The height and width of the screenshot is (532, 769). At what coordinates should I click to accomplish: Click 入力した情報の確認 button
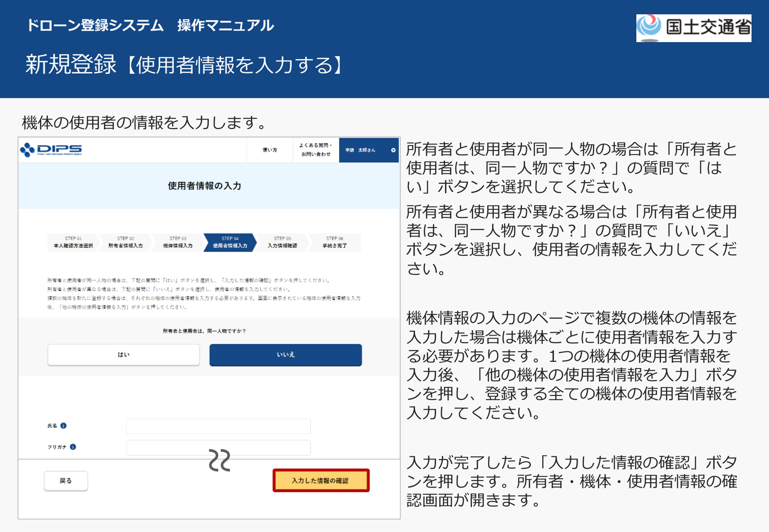click(x=321, y=481)
